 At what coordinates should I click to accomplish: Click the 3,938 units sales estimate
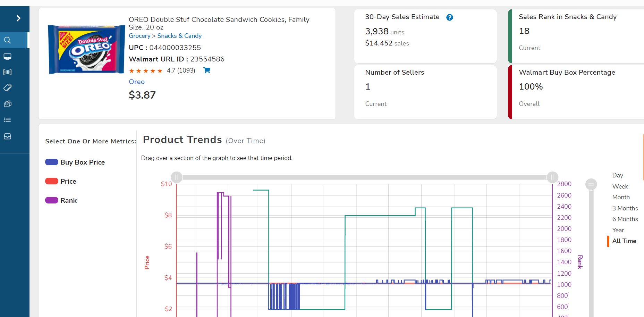pos(384,32)
